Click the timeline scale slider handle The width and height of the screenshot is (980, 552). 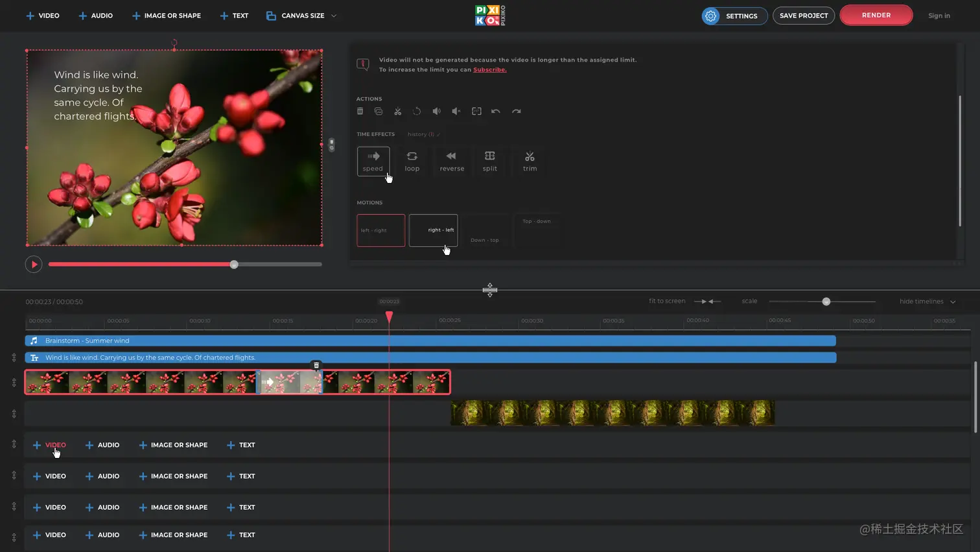click(826, 302)
